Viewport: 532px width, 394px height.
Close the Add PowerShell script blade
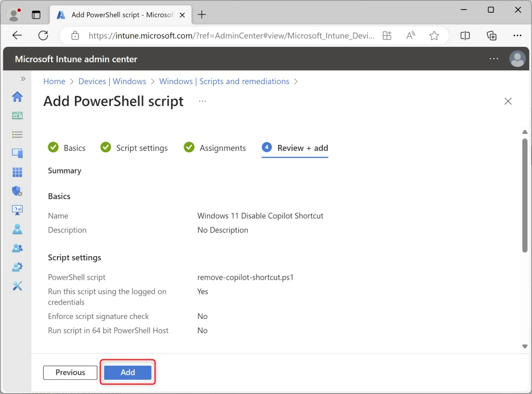[x=508, y=101]
